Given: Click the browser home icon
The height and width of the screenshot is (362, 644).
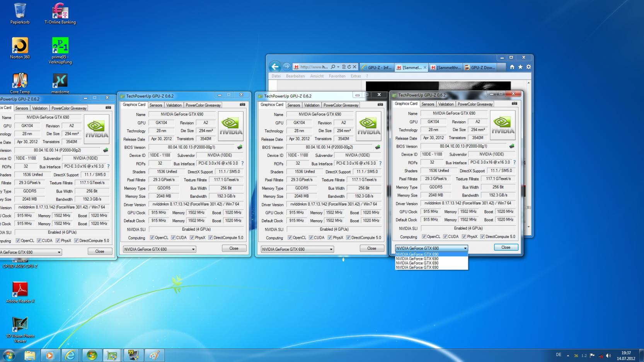Looking at the screenshot, I should 512,67.
